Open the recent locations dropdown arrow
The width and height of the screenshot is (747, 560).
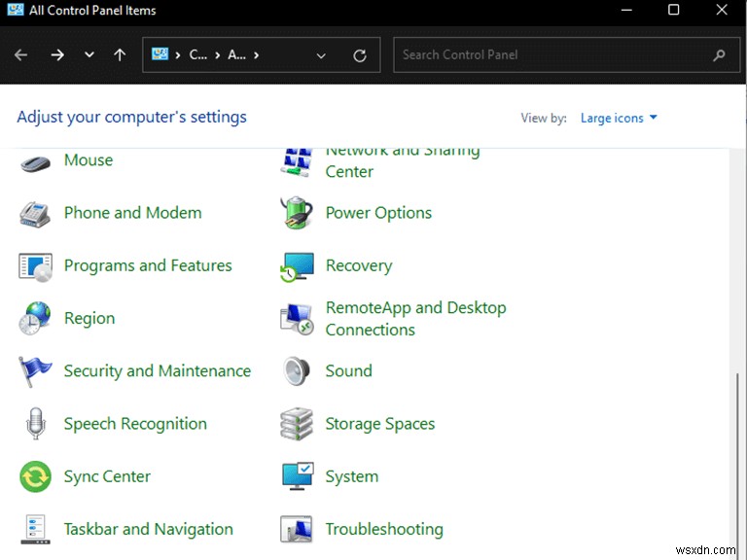89,55
